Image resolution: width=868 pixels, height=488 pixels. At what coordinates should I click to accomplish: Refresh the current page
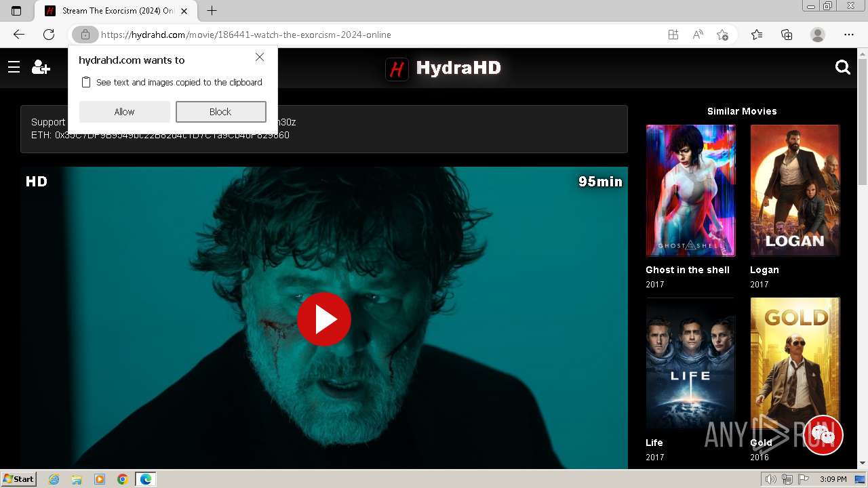(49, 35)
